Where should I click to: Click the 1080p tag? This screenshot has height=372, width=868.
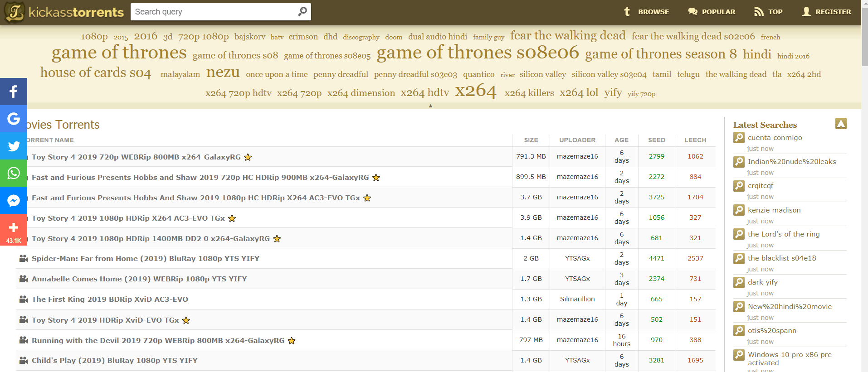click(x=94, y=36)
